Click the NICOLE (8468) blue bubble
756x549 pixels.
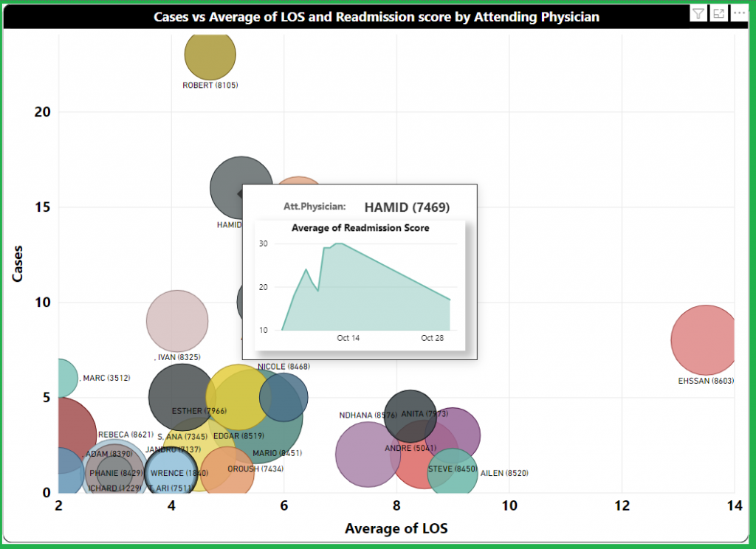pos(284,397)
